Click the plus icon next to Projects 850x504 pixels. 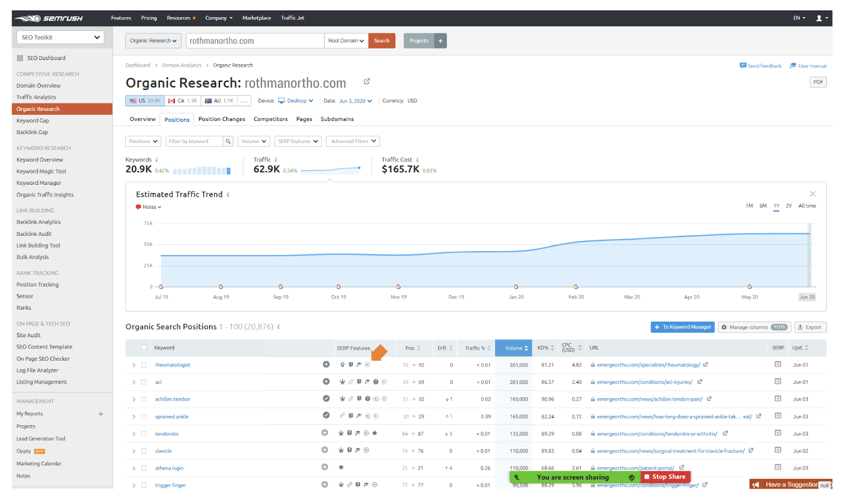(x=440, y=41)
